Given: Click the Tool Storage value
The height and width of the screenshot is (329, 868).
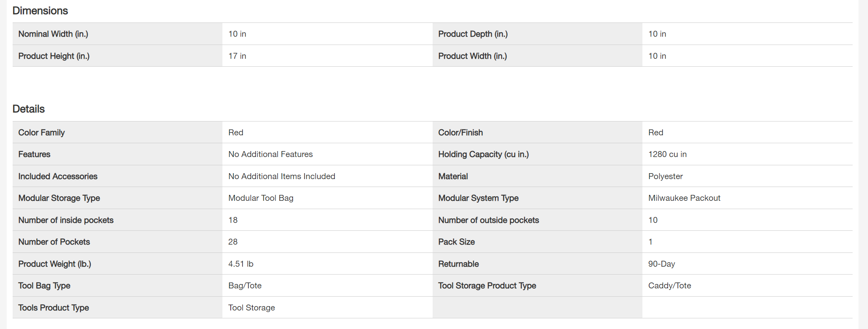Looking at the screenshot, I should click(252, 308).
